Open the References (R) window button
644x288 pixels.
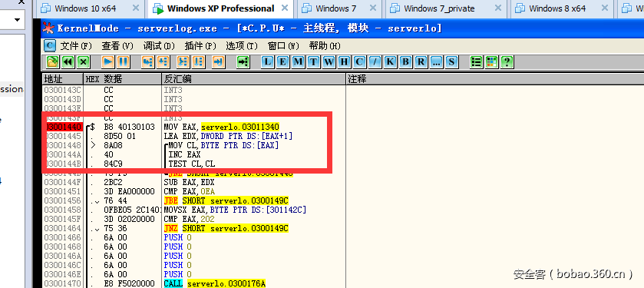pyautogui.click(x=421, y=62)
